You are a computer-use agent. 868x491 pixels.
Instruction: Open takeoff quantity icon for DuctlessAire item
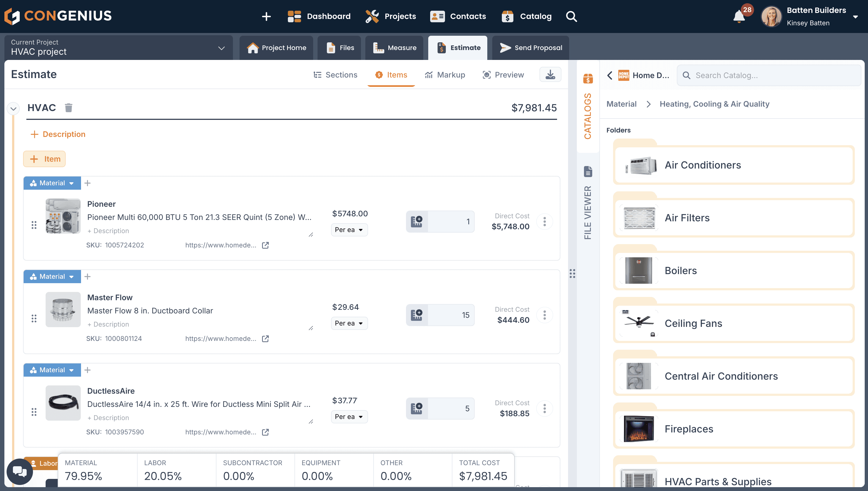click(417, 408)
